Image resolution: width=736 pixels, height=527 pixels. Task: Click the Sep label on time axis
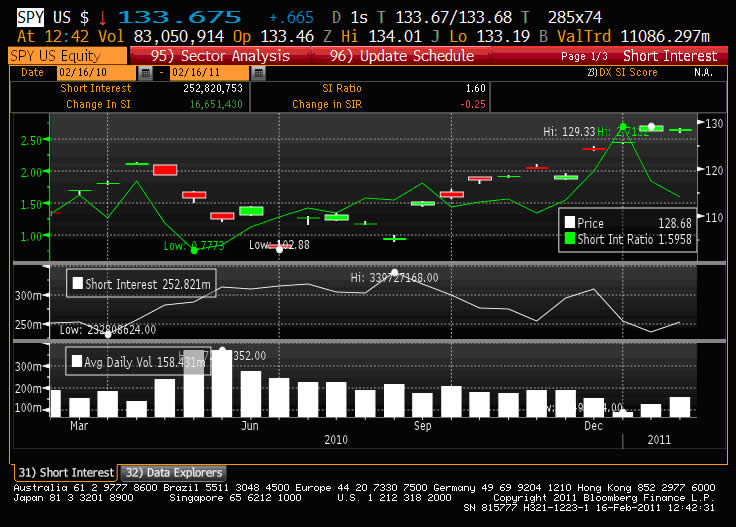click(422, 426)
